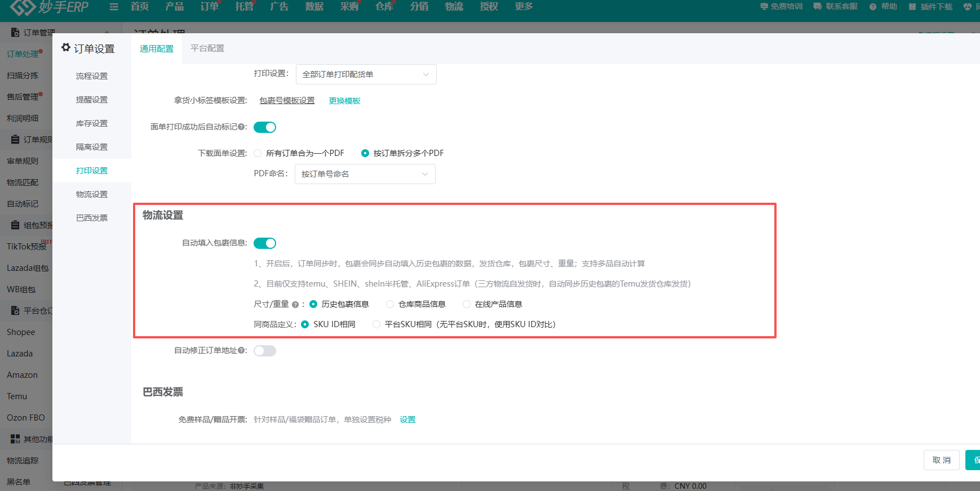Open 利润明细 in left sidebar

pos(23,118)
